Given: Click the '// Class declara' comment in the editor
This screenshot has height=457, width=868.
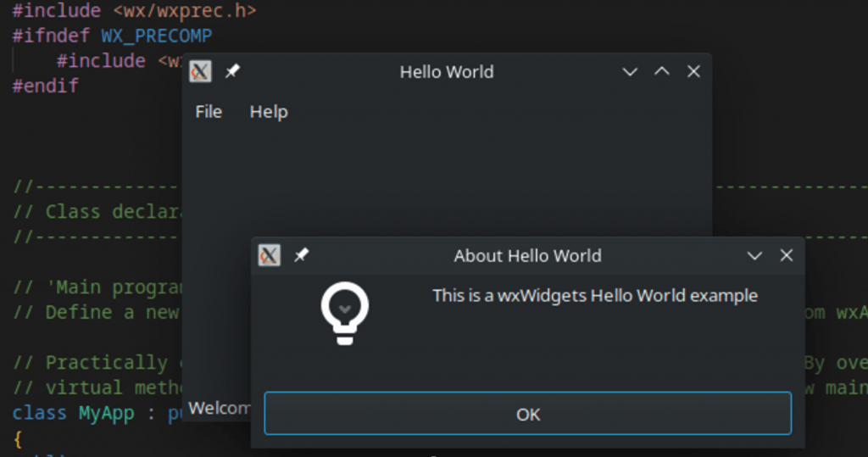Looking at the screenshot, I should 97,212.
